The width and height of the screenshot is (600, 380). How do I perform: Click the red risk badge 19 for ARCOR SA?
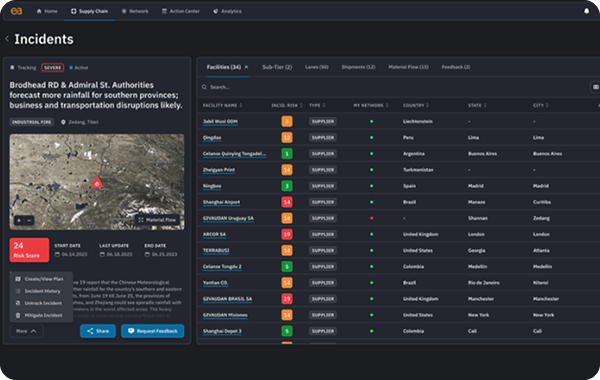pos(287,234)
